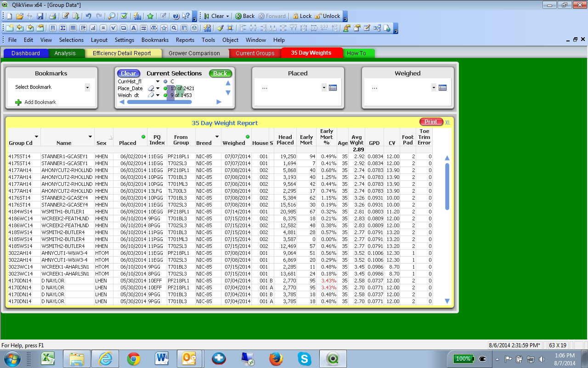588x368 pixels.
Task: Add a bookmark with the green star icon
Action: point(150,16)
